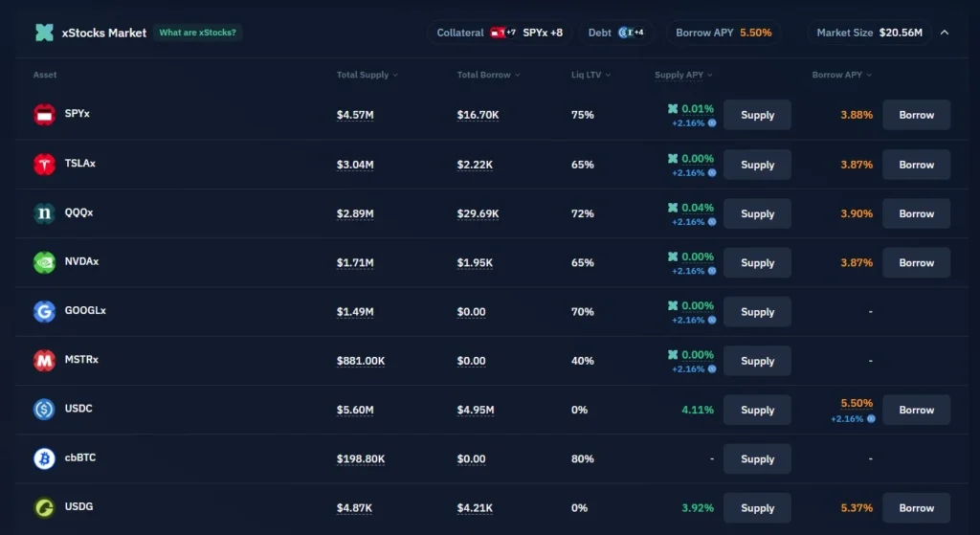The height and width of the screenshot is (535, 980).
Task: Click the Asset column header
Action: coord(45,75)
